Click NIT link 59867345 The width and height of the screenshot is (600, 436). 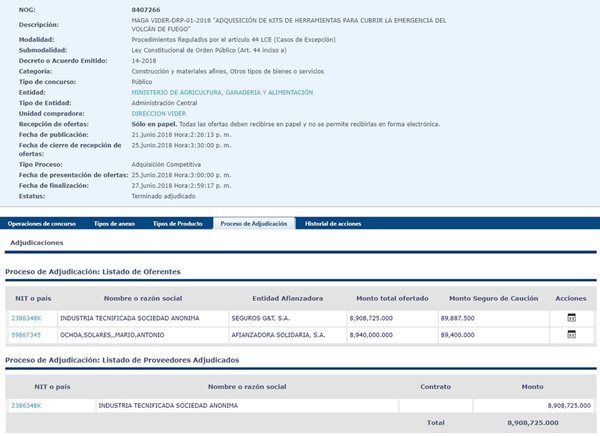pyautogui.click(x=26, y=335)
